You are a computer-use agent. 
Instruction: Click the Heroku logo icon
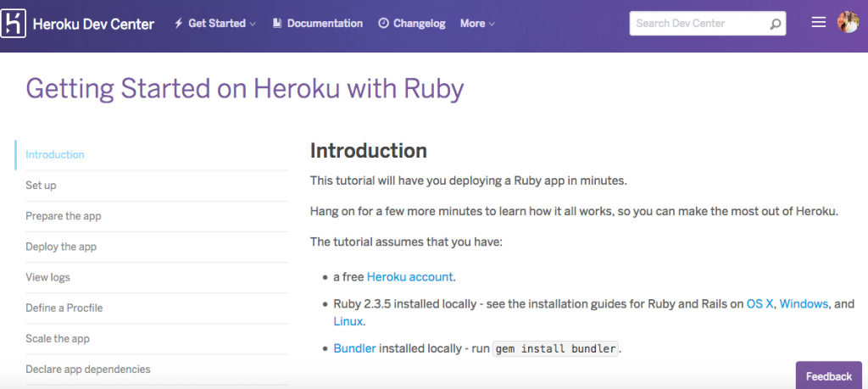click(14, 24)
